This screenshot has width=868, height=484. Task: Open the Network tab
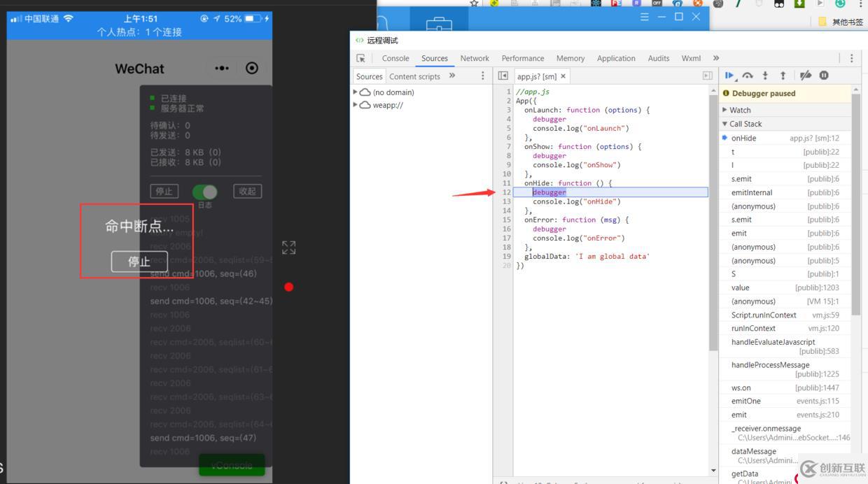(475, 59)
